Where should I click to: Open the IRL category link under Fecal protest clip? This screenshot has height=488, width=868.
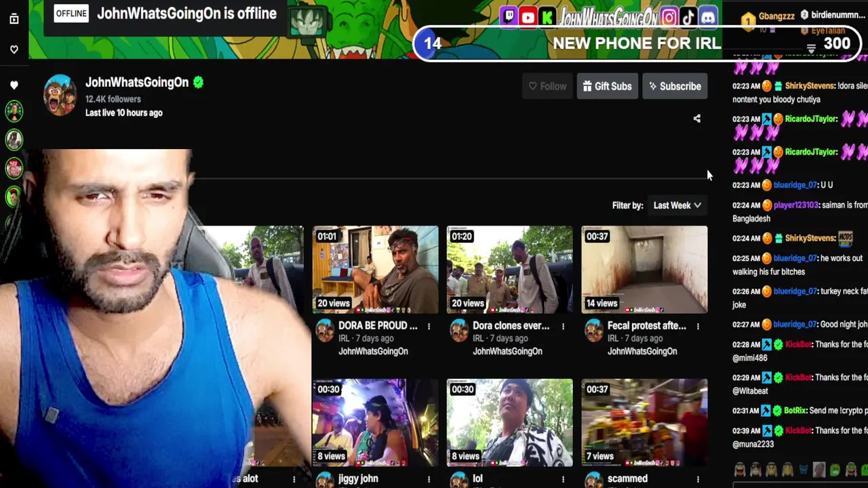point(613,338)
